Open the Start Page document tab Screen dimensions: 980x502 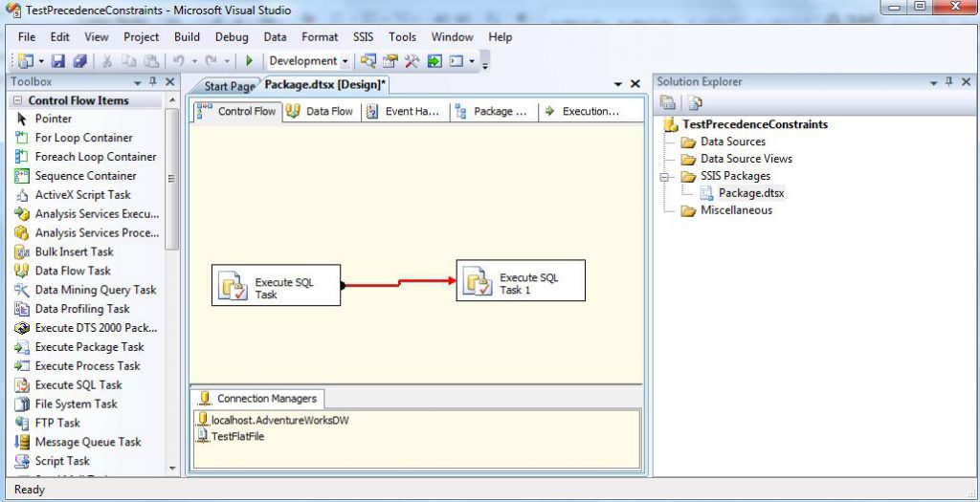tap(229, 86)
